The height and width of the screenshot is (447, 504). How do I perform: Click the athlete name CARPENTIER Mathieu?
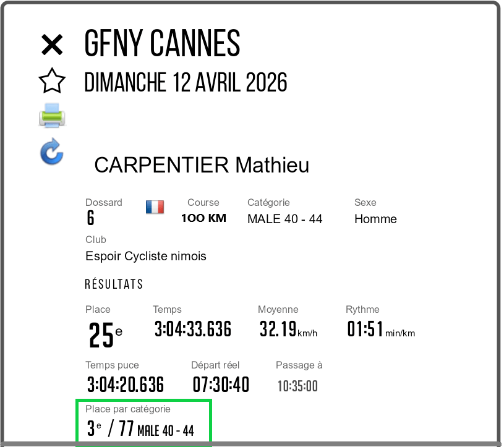tap(202, 166)
